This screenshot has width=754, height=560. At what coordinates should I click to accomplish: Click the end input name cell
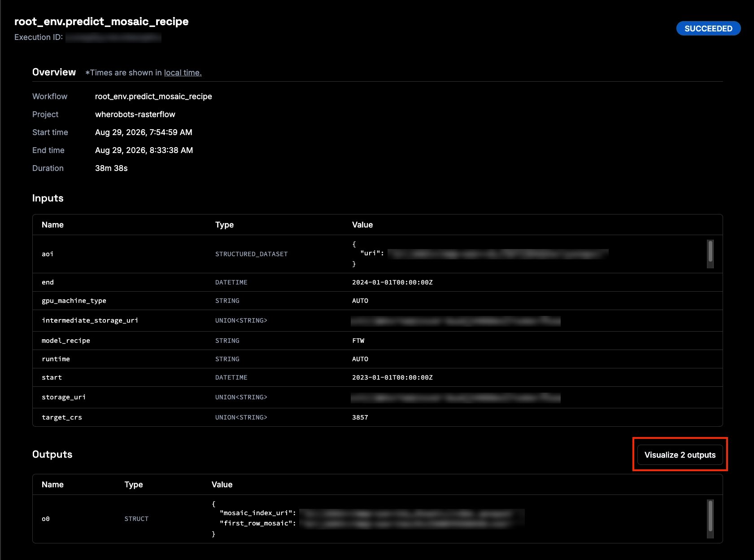(x=48, y=282)
